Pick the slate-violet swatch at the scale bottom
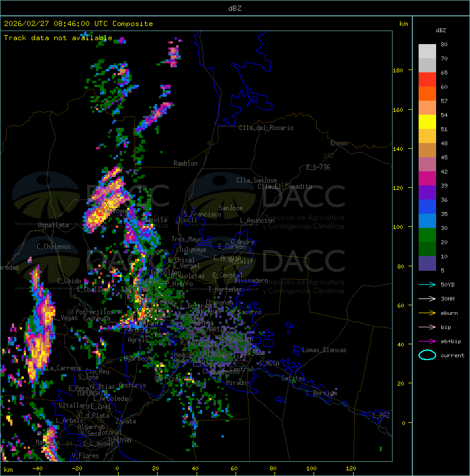 (x=427, y=263)
